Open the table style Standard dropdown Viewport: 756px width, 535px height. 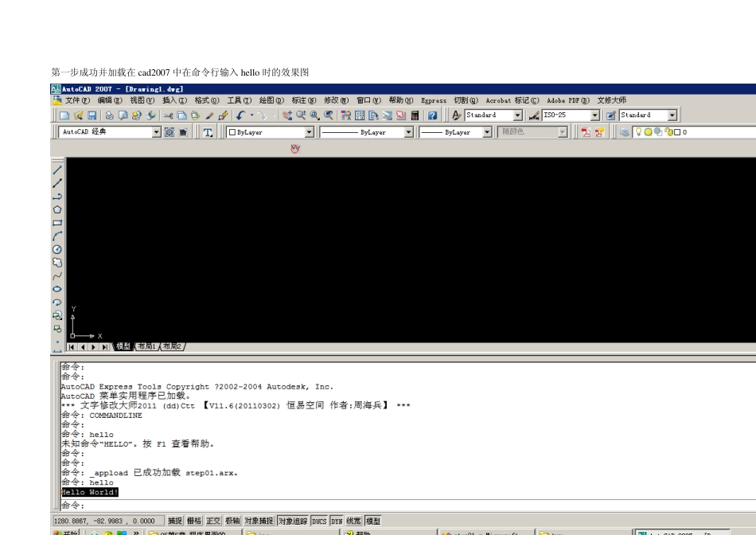pyautogui.click(x=672, y=115)
